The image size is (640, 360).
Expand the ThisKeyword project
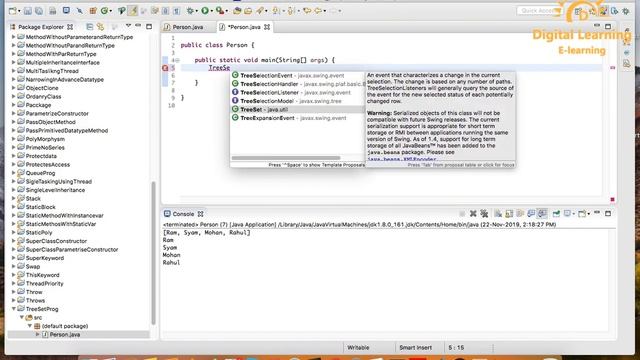[x=13, y=275]
